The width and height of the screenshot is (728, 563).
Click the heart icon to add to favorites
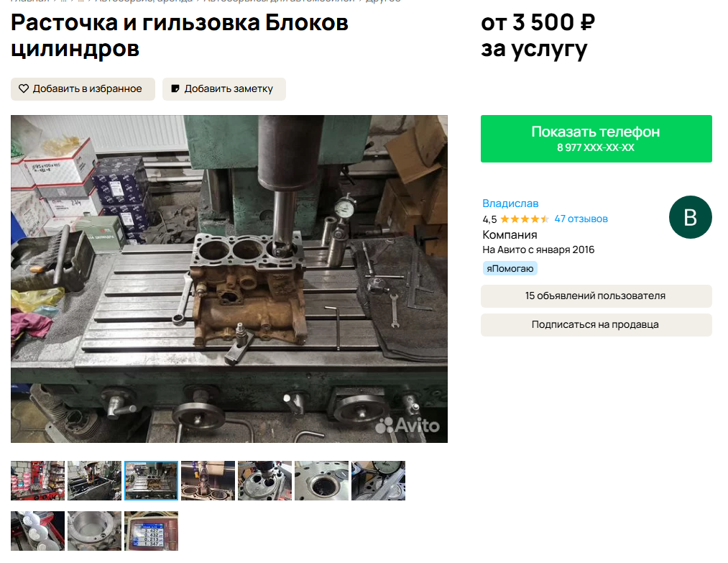[24, 88]
